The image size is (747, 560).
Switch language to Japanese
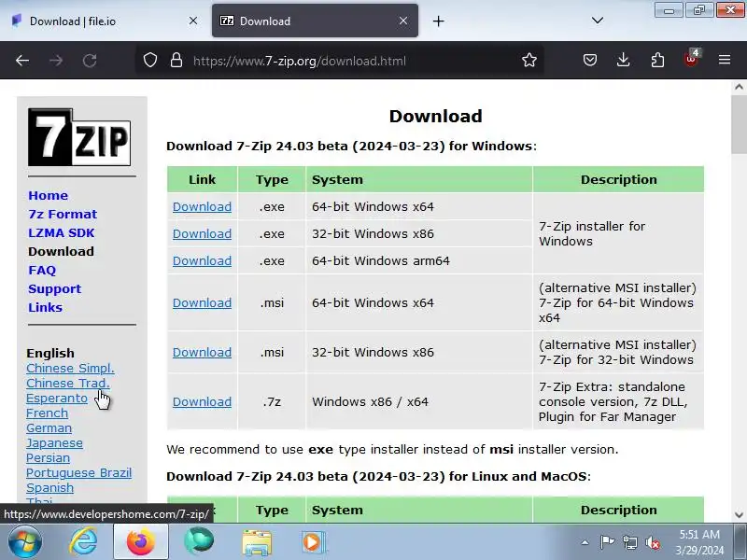(54, 442)
